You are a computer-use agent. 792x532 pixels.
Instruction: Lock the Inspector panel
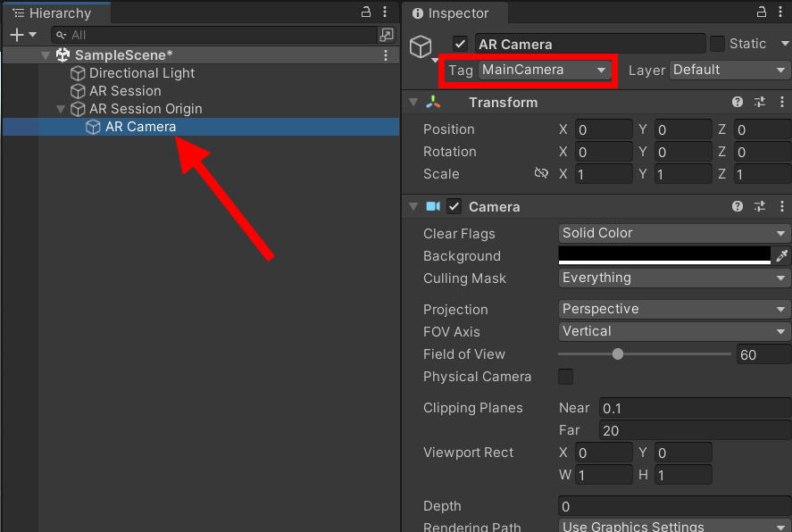click(762, 12)
